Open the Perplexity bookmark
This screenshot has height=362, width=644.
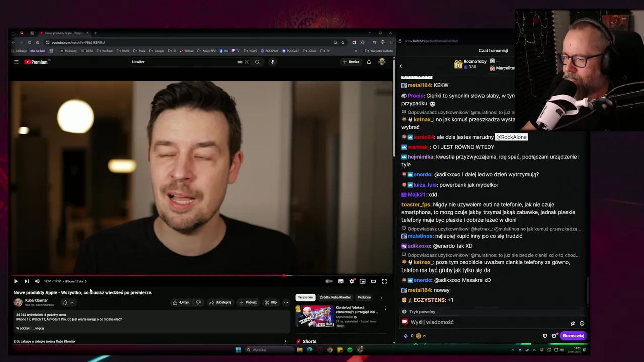[68, 51]
